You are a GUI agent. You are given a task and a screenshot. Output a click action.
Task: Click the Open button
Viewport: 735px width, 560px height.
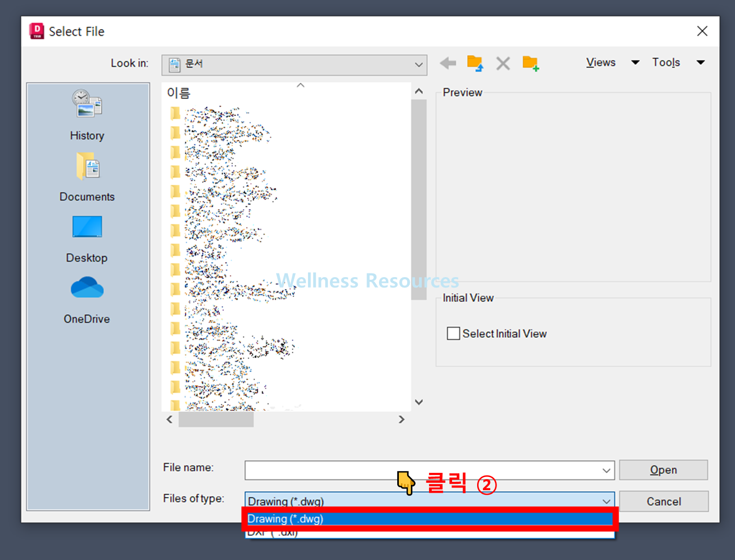click(x=663, y=470)
